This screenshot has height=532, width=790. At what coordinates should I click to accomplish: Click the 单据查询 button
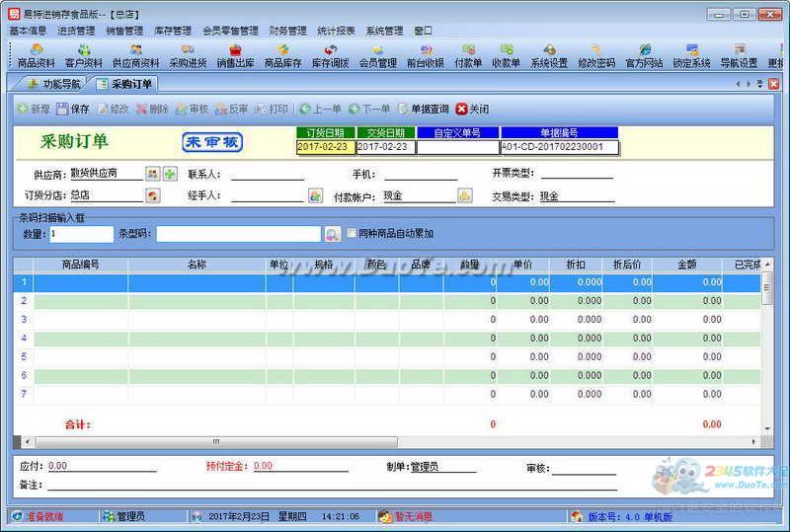click(423, 109)
